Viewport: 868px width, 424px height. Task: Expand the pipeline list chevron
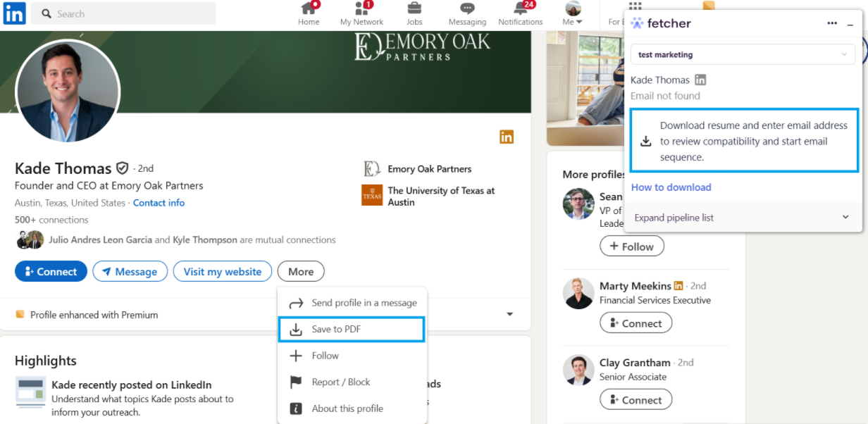[x=845, y=217]
